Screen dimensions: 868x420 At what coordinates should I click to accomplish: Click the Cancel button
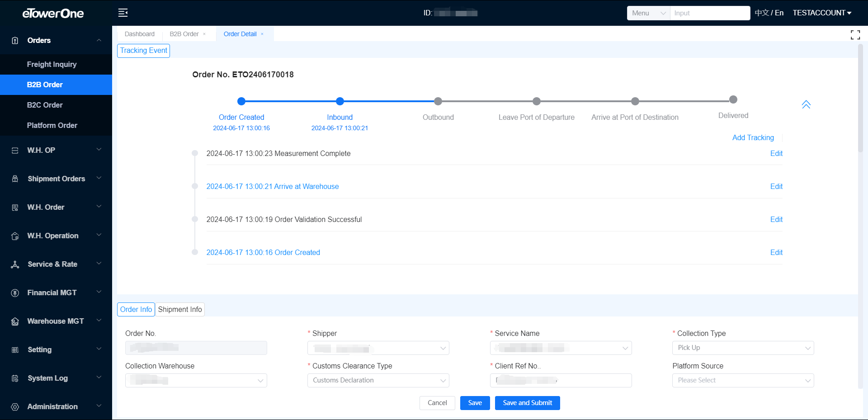pos(437,403)
